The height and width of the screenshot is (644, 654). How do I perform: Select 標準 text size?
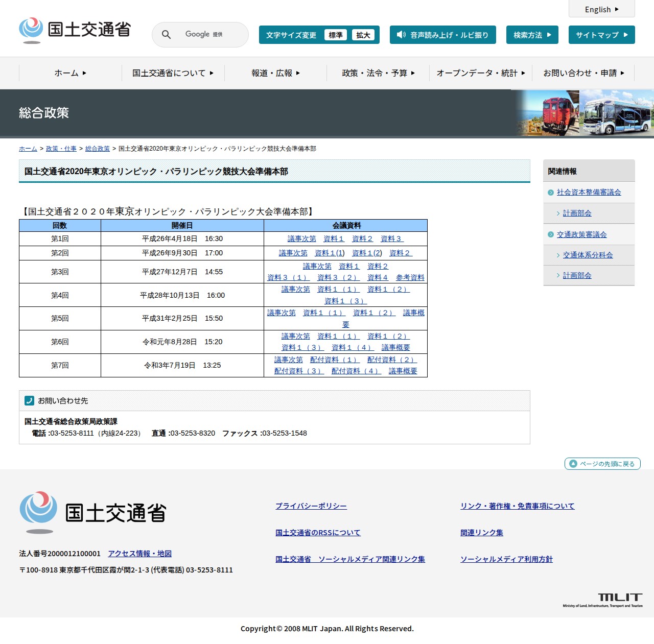click(336, 35)
